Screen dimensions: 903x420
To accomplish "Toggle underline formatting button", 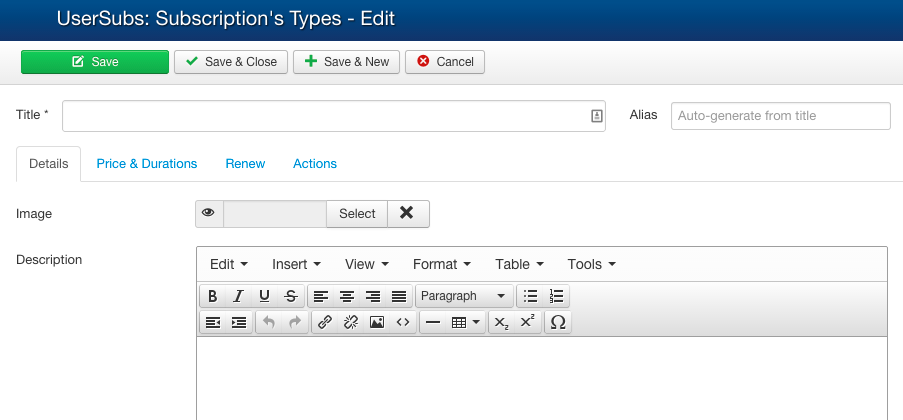I will pyautogui.click(x=264, y=296).
